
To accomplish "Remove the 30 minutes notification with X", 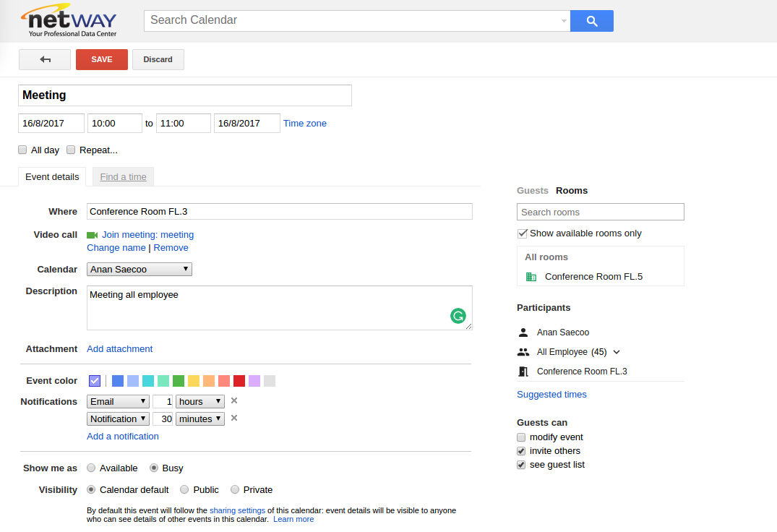I will tap(234, 419).
